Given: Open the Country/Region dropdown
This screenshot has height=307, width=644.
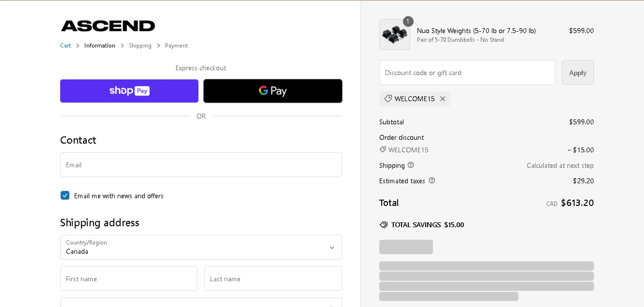Looking at the screenshot, I should pos(200,247).
